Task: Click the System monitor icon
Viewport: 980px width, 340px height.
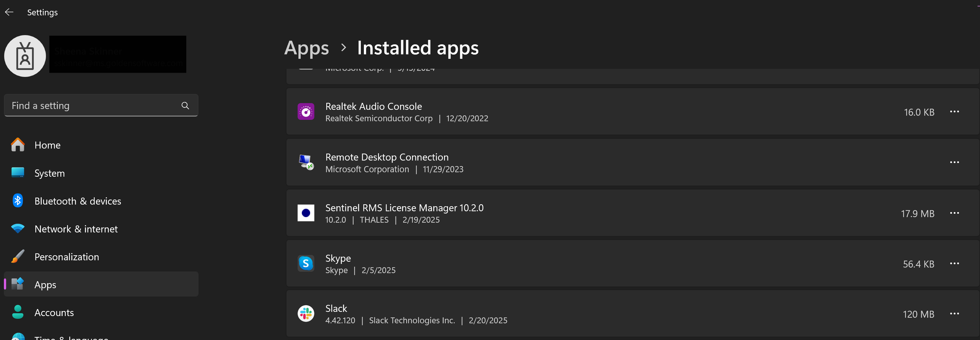Action: pyautogui.click(x=18, y=173)
